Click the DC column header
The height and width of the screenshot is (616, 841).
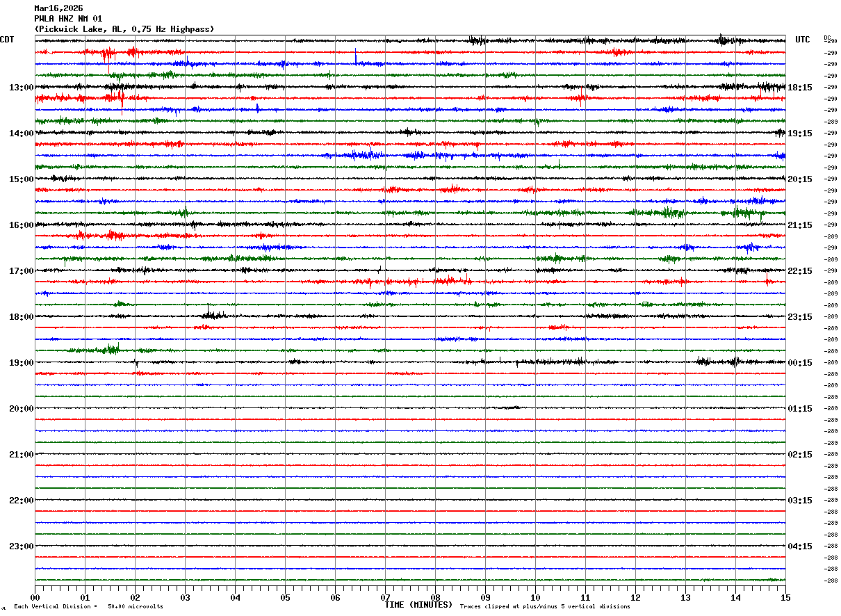pyautogui.click(x=827, y=38)
